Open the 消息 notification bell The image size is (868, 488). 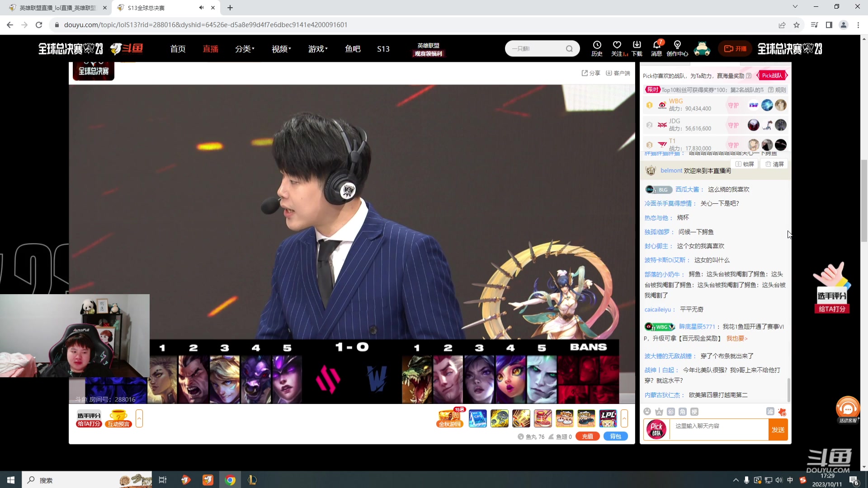click(x=656, y=48)
